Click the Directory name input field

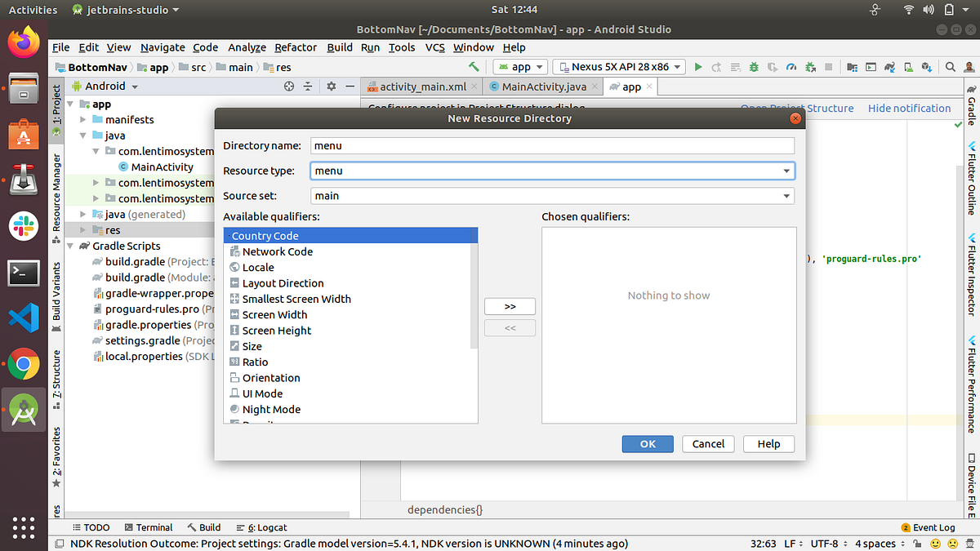[x=553, y=145]
